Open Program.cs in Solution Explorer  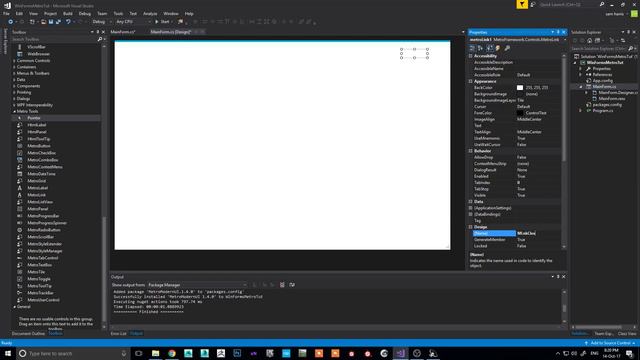click(602, 111)
